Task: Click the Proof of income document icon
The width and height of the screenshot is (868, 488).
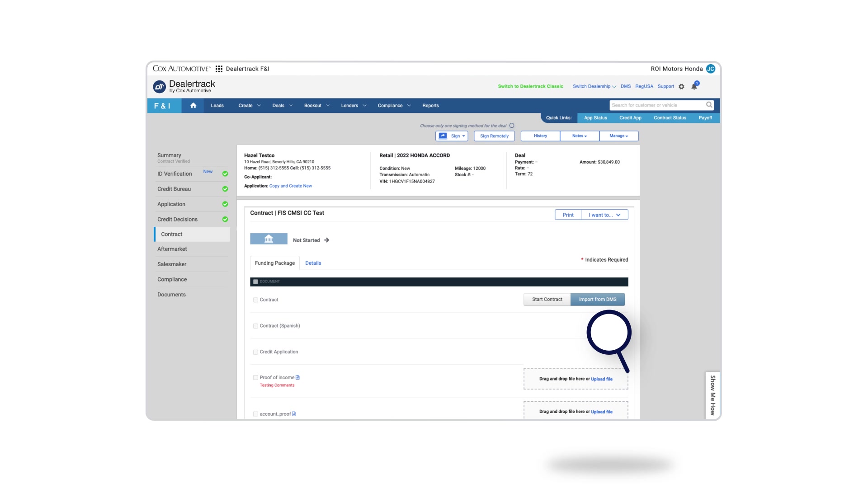Action: click(297, 377)
